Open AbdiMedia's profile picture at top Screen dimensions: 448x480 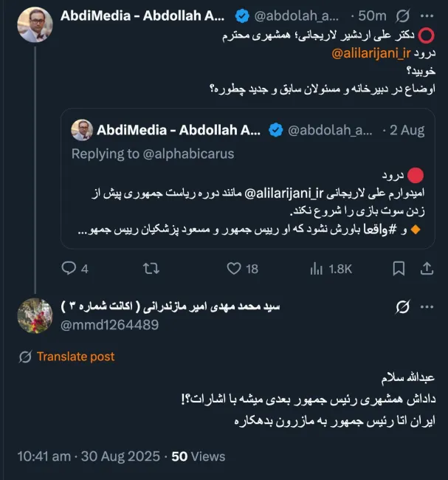[x=35, y=25]
